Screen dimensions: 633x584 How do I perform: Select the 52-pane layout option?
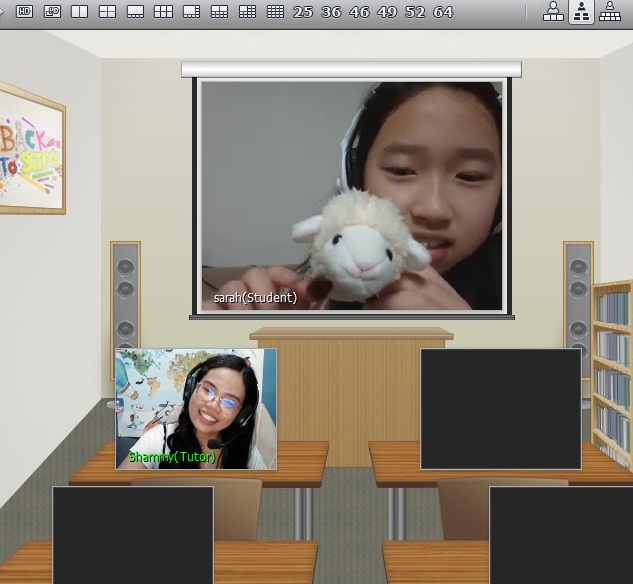tap(415, 12)
